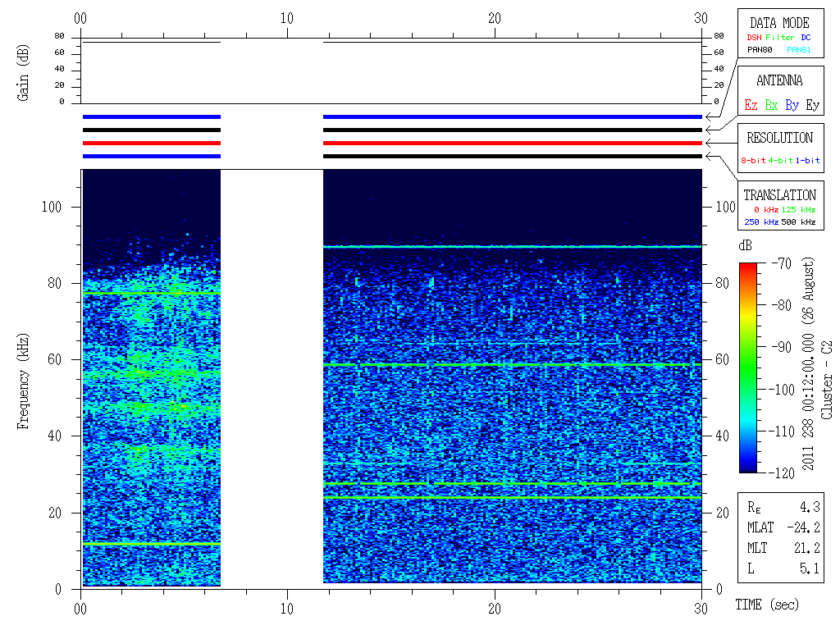This screenshot has width=840, height=630.
Task: Select the black 500 kHz translation label
Action: pos(798,221)
